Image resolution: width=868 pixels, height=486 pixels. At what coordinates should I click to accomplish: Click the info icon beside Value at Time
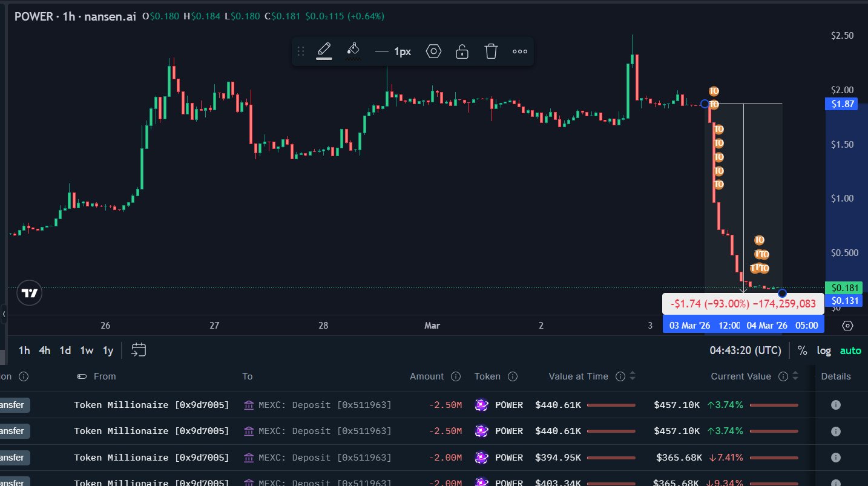[620, 376]
